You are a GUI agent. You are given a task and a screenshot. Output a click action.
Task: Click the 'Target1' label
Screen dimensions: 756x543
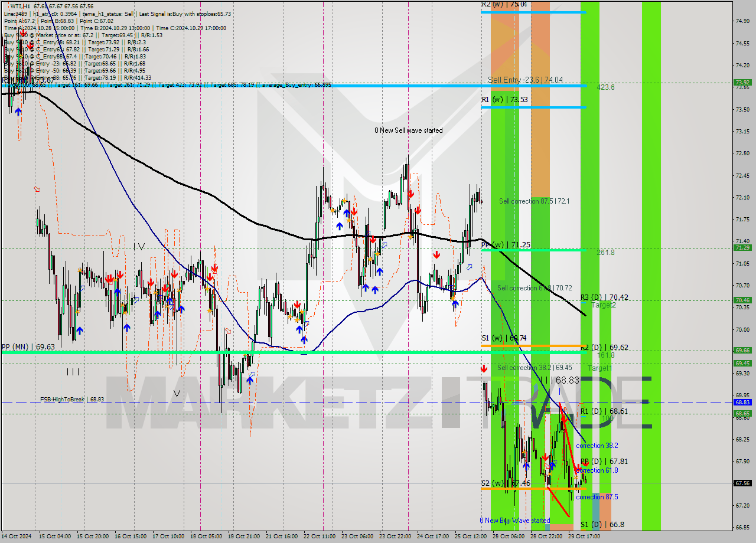(599, 368)
